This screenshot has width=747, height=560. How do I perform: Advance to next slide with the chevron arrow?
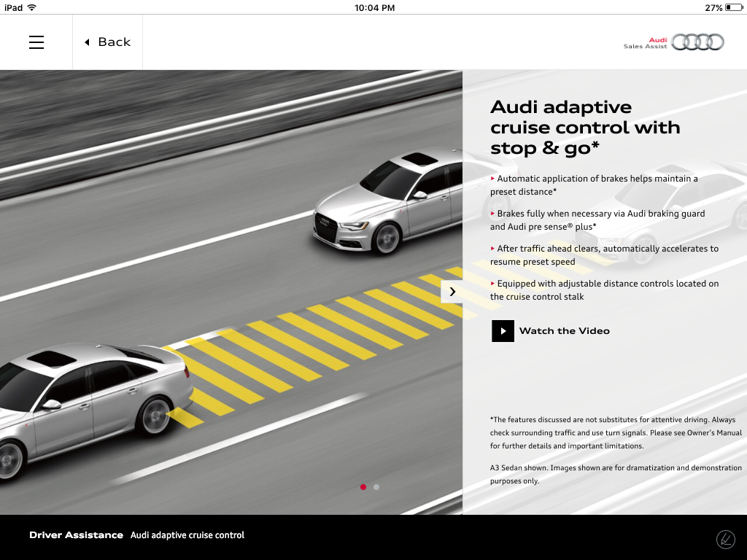[x=452, y=292]
